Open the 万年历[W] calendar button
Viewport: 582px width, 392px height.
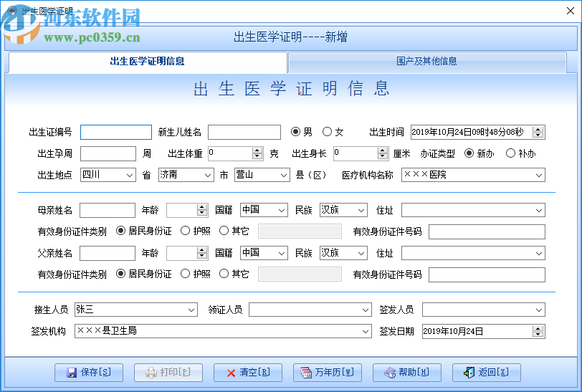coord(328,373)
